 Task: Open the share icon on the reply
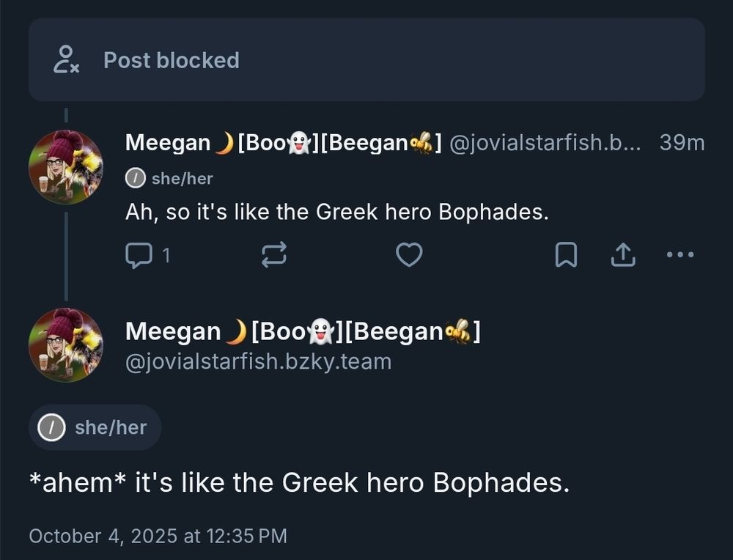(622, 255)
